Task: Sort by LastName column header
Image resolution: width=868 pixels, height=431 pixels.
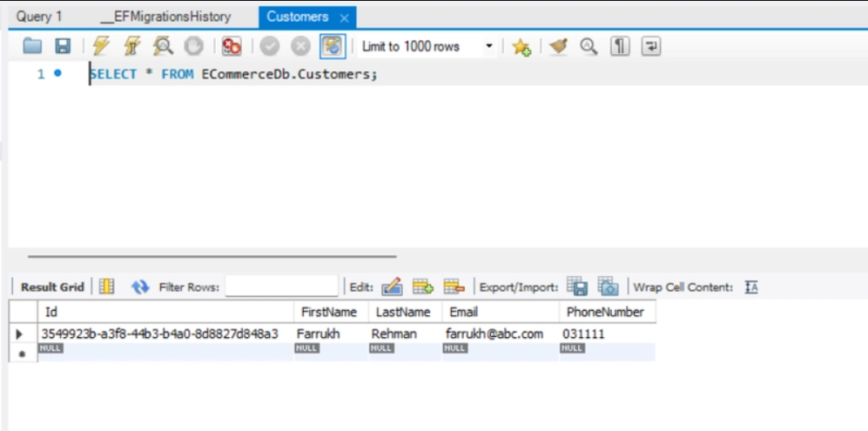Action: (x=405, y=312)
